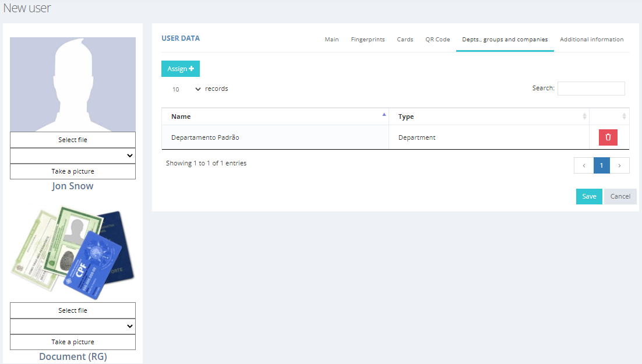The image size is (642, 364).
Task: Switch to the Main tab
Action: (x=331, y=40)
